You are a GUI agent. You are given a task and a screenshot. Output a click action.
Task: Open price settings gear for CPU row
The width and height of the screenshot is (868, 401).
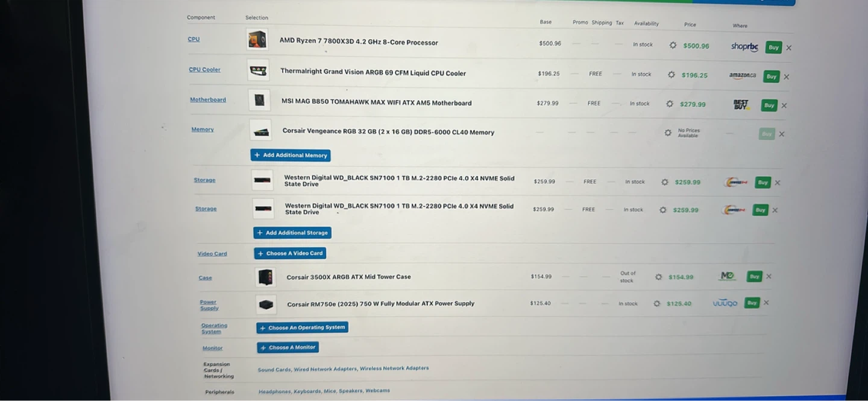(673, 45)
